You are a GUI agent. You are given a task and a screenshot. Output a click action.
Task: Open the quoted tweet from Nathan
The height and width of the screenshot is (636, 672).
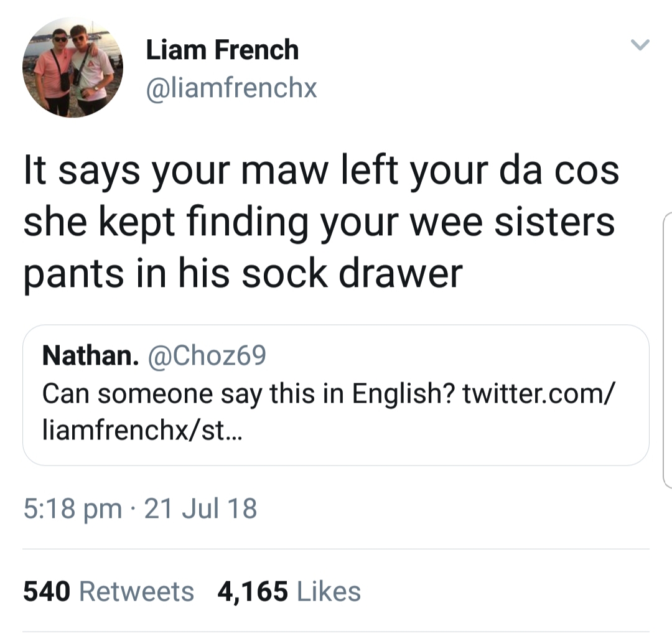coord(336,395)
